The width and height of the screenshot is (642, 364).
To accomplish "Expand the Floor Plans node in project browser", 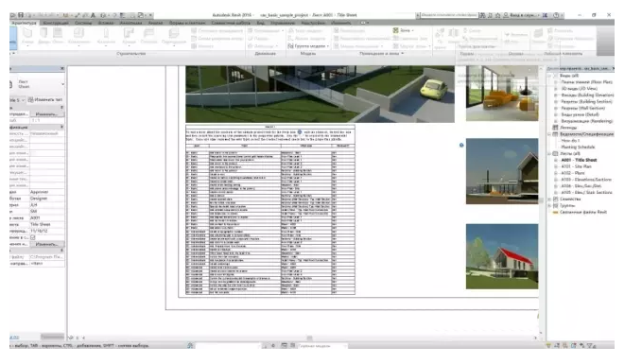I will [556, 82].
